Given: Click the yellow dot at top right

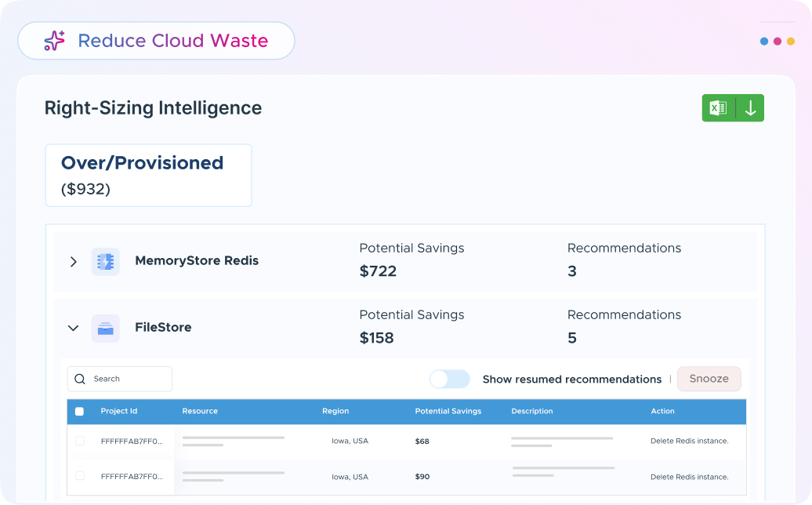Looking at the screenshot, I should coord(791,42).
